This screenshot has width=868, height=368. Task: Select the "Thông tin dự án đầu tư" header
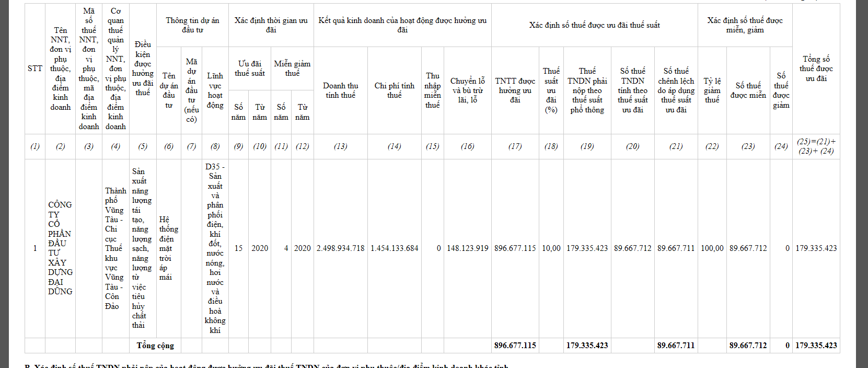(x=192, y=25)
